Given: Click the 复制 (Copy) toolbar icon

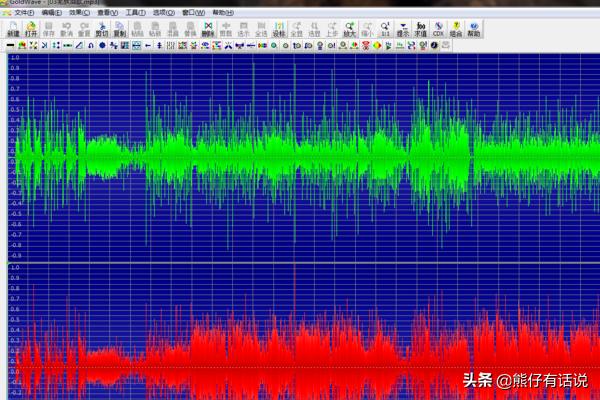Looking at the screenshot, I should click(x=120, y=28).
